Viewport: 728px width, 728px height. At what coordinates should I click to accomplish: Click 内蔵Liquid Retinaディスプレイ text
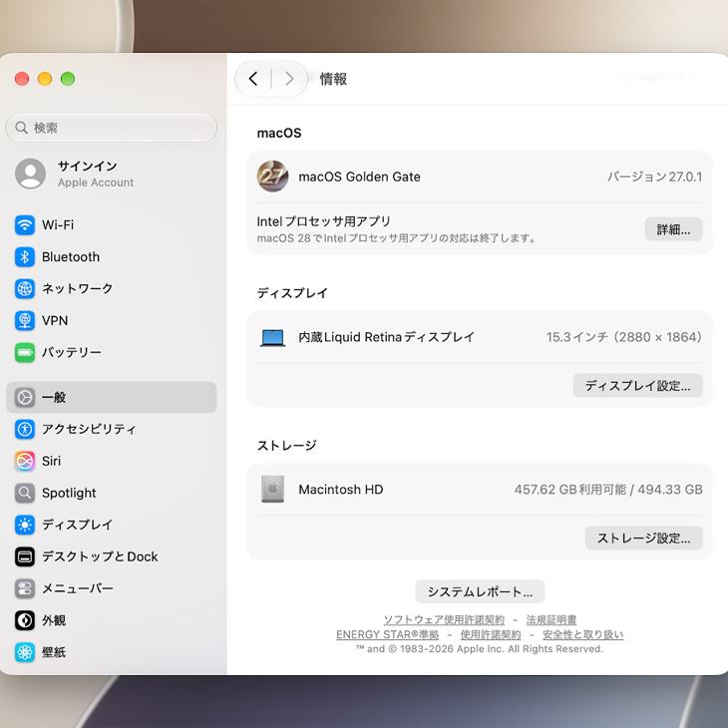386,337
